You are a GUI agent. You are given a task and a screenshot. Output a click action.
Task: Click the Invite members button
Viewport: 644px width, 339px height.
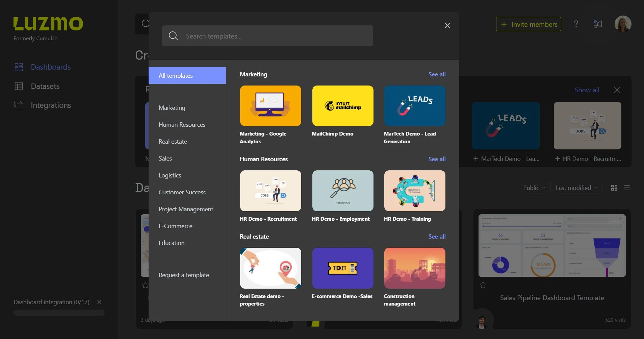(x=528, y=24)
